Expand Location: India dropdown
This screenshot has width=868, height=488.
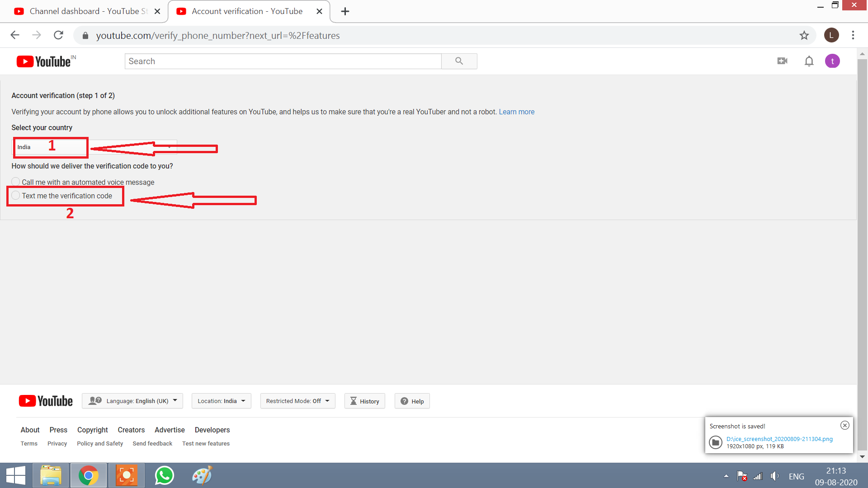pyautogui.click(x=221, y=401)
